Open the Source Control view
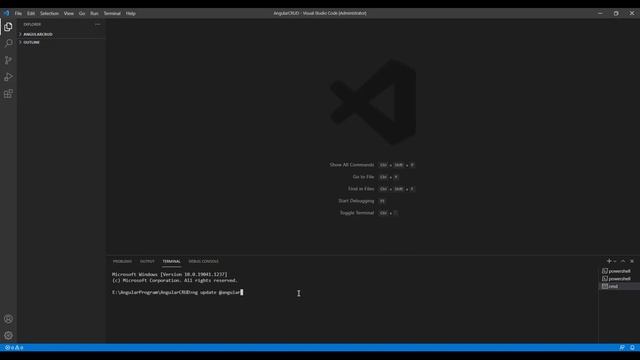 8,60
